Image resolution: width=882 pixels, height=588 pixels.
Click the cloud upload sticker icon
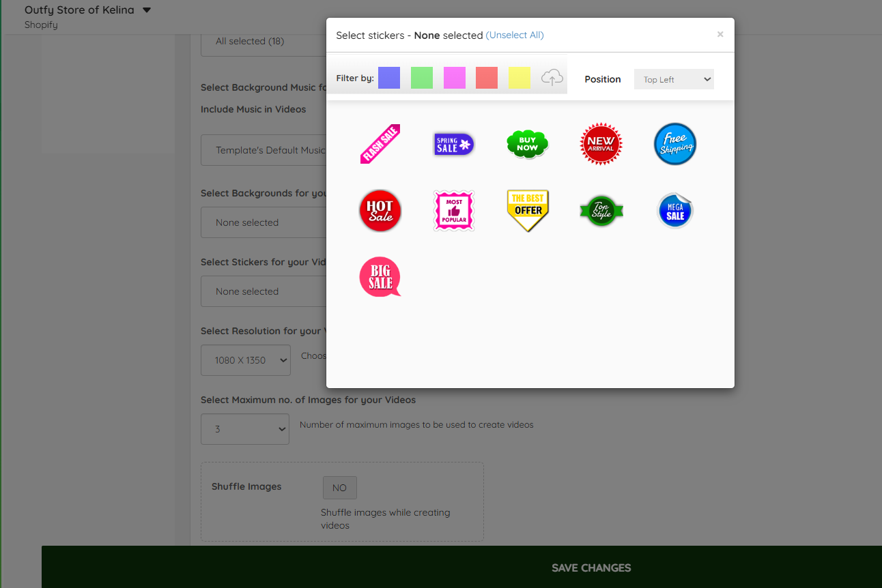(x=552, y=78)
